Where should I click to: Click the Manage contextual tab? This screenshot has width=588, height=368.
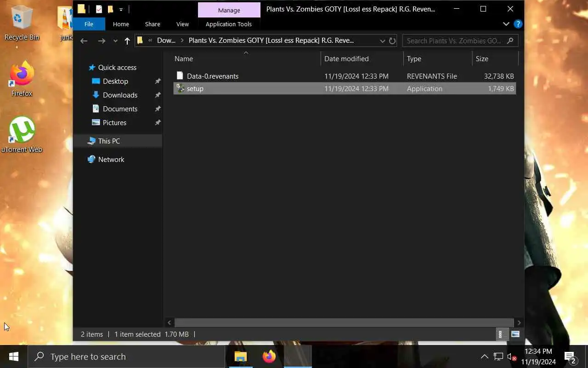[x=229, y=10]
